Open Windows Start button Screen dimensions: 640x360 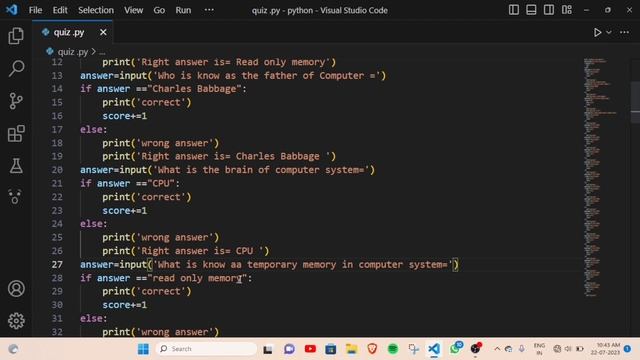pos(143,349)
